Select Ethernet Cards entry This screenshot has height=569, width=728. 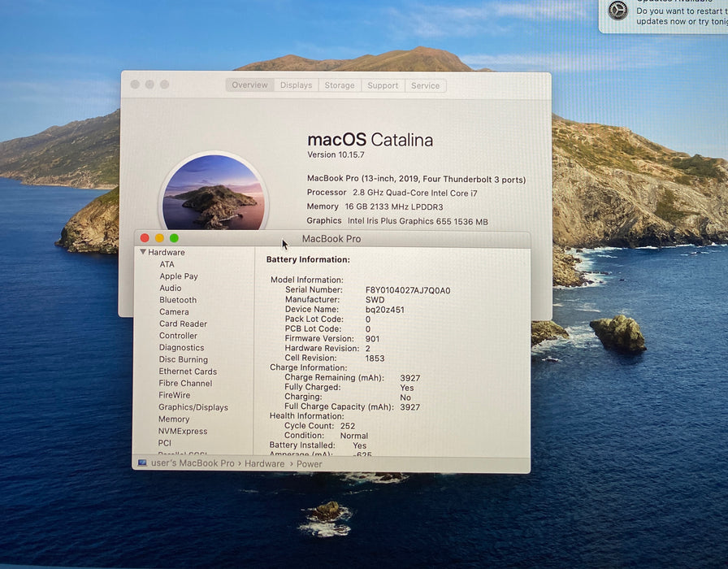pyautogui.click(x=188, y=371)
